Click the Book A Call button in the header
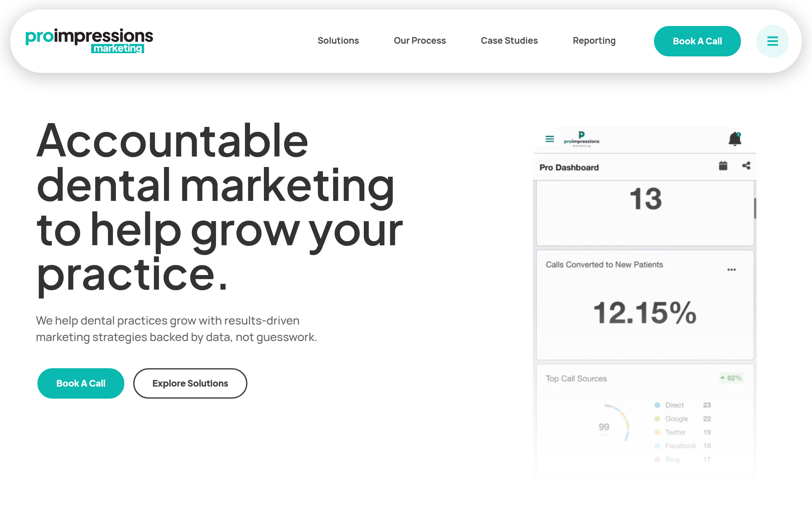 pyautogui.click(x=697, y=41)
